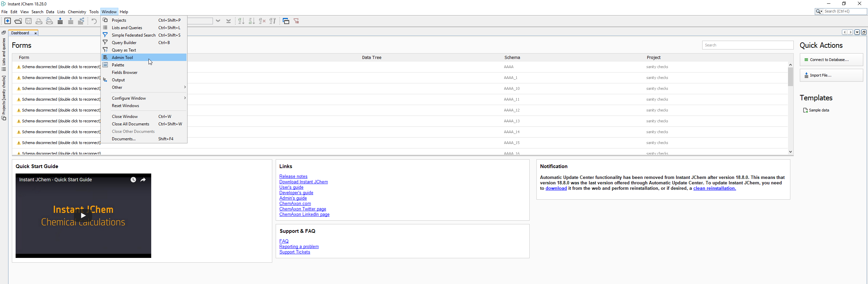
Task: Click the sort descending Z-A icon
Action: [252, 21]
